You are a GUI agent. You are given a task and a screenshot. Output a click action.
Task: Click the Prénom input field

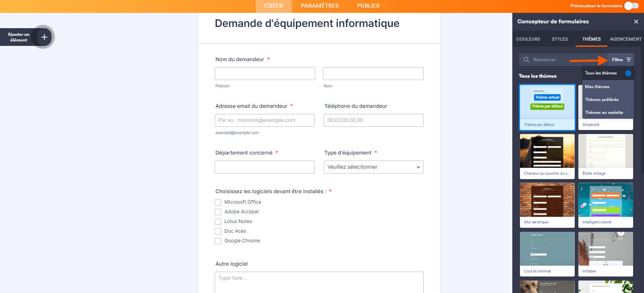click(x=265, y=74)
